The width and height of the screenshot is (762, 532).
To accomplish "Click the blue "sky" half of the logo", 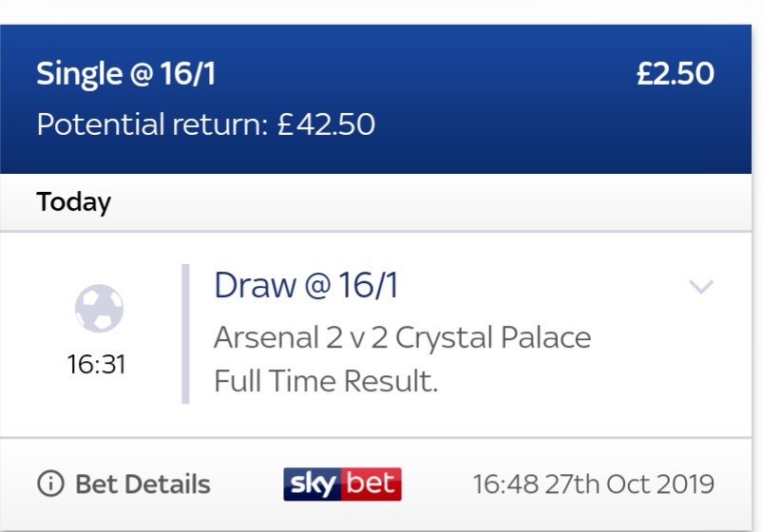I will (x=313, y=484).
